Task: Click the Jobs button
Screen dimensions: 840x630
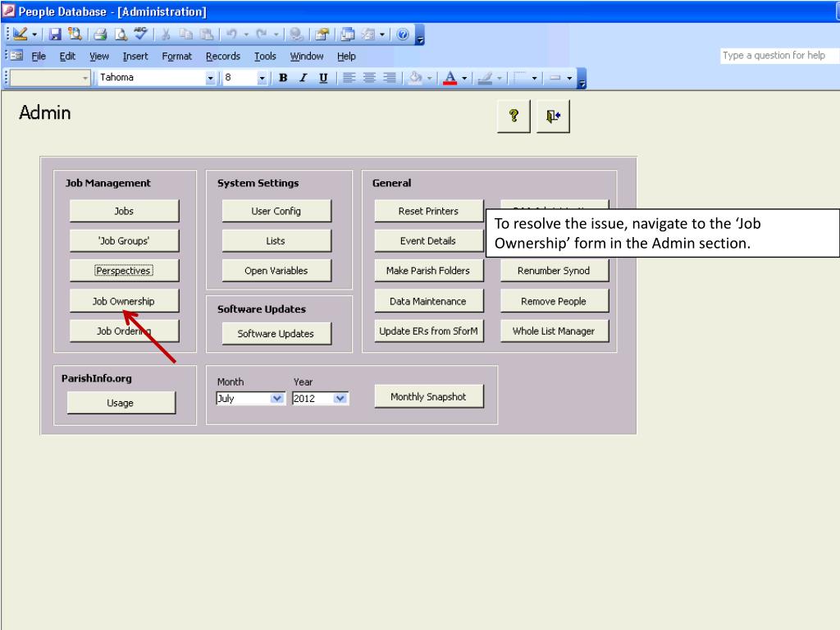Action: [x=124, y=211]
